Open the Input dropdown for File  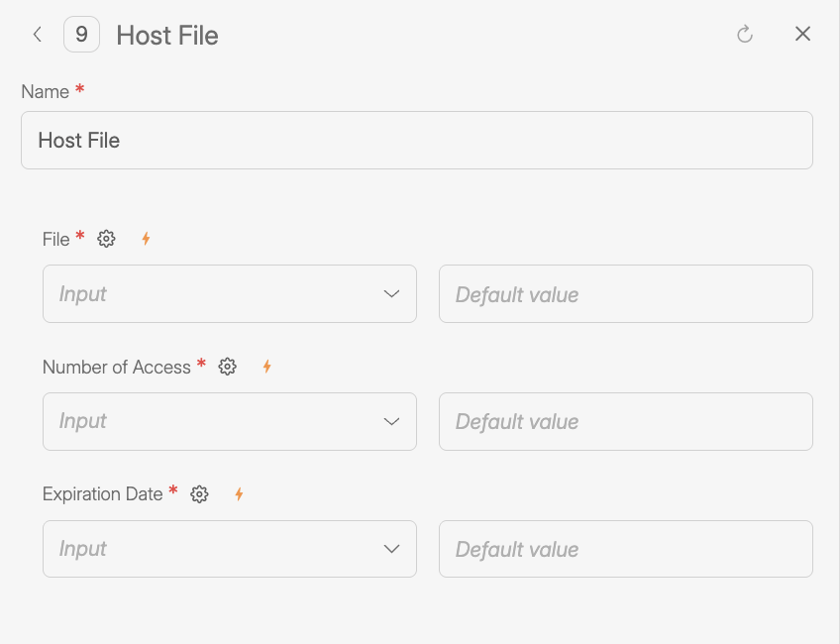pyautogui.click(x=230, y=293)
